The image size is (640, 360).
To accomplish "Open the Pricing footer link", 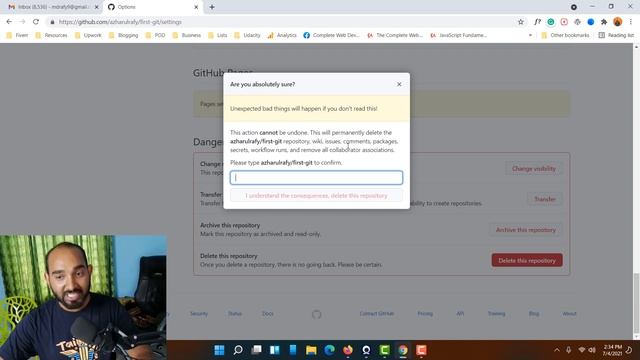I will [x=425, y=313].
